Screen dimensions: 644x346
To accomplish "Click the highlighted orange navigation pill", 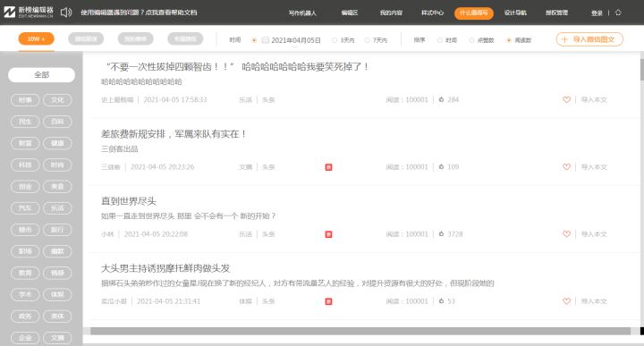I will coord(473,13).
